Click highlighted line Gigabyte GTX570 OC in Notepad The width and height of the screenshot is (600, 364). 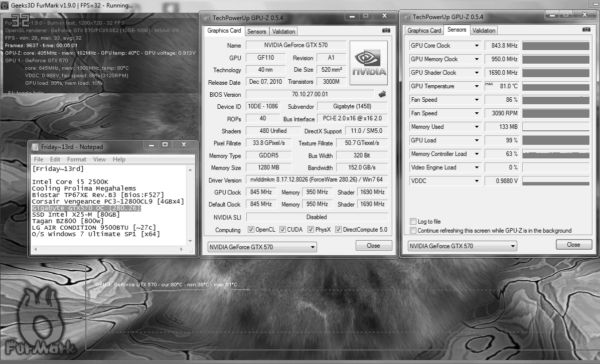(x=86, y=208)
